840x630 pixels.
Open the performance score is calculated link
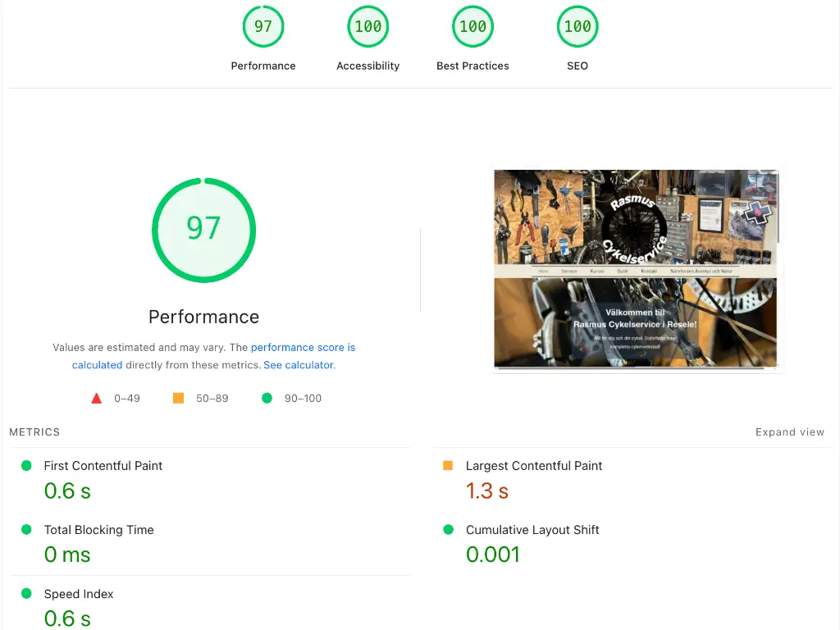click(303, 348)
